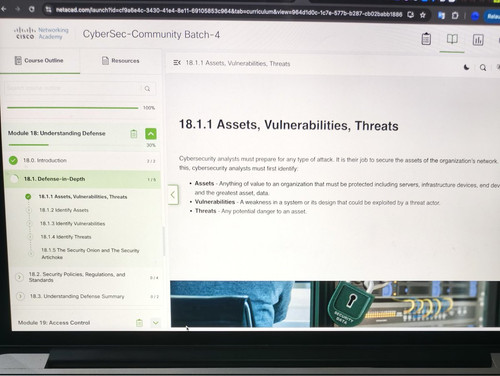
Task: Click the security padlock banner image
Action: [335, 304]
